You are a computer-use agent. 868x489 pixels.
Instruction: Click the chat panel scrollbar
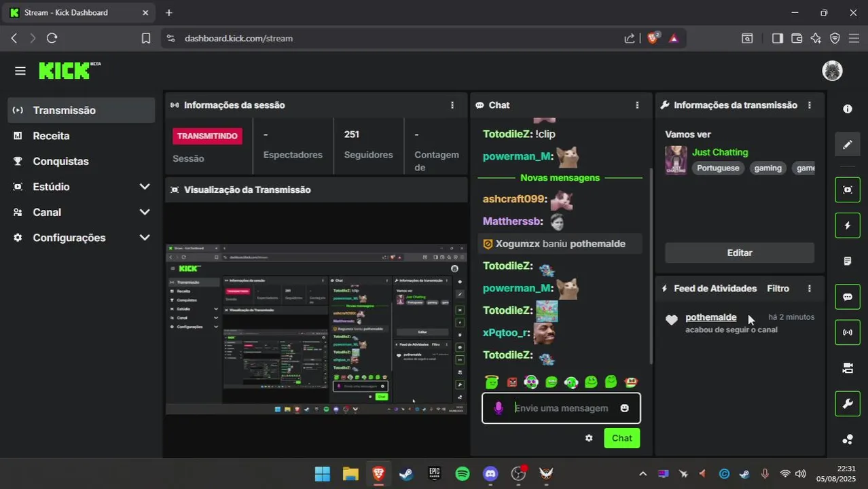(x=651, y=265)
